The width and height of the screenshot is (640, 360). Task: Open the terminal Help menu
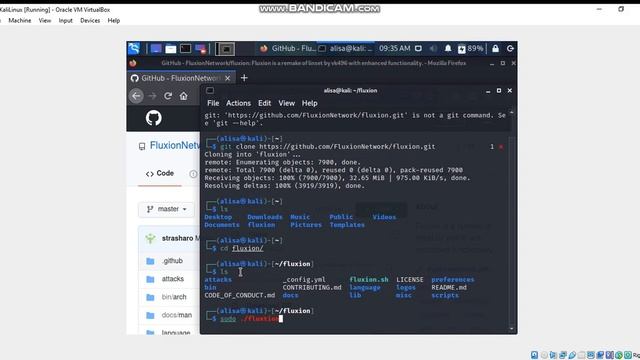click(309, 103)
